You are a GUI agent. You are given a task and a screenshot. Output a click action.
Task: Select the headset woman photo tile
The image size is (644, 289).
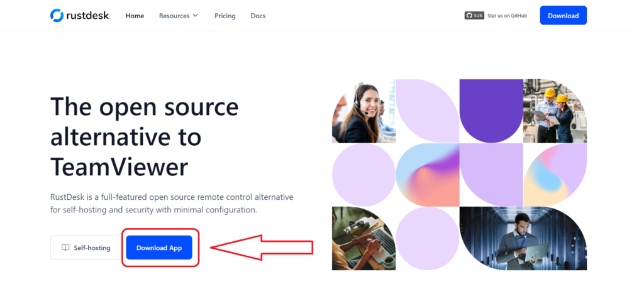pos(364,111)
